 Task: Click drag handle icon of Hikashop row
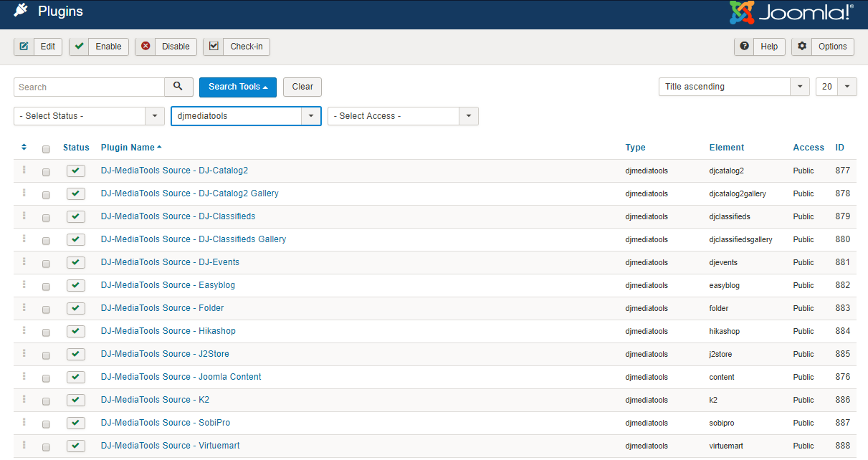[24, 330]
